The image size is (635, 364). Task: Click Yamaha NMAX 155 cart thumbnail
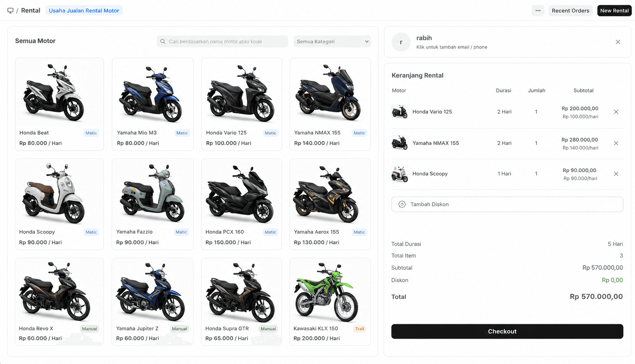pyautogui.click(x=400, y=143)
